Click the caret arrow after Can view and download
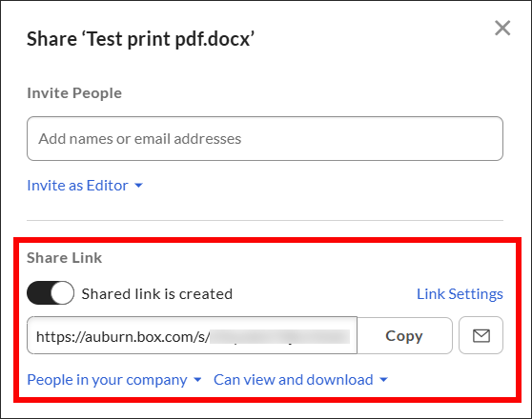 pyautogui.click(x=383, y=380)
